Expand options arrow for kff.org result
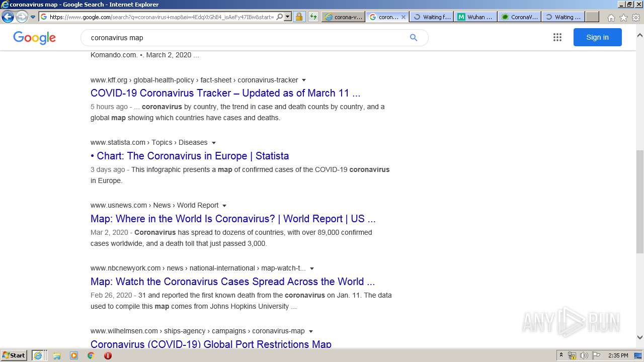 304,80
